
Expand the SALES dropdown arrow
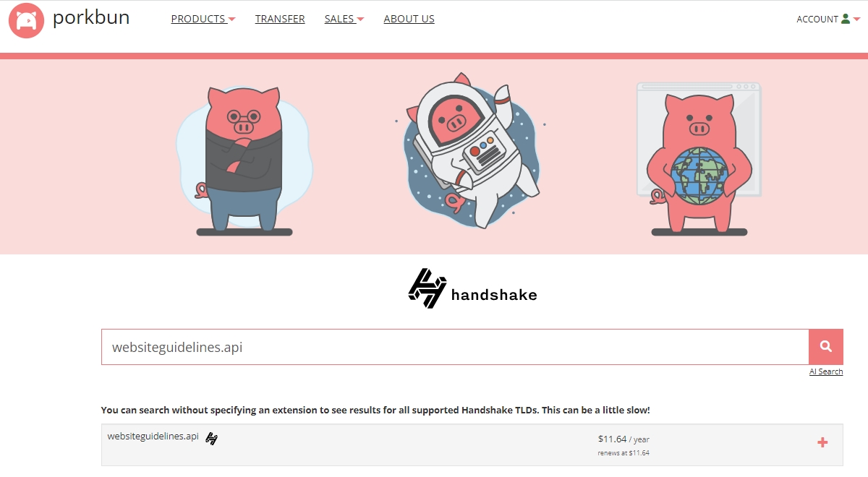coord(360,20)
